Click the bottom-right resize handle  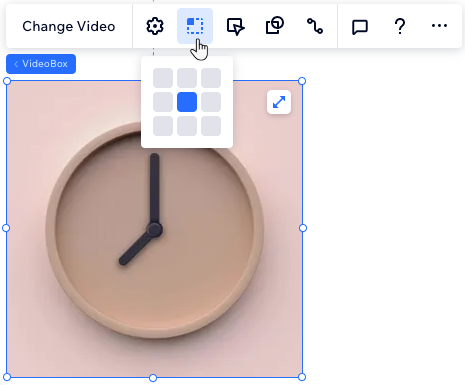[302, 377]
